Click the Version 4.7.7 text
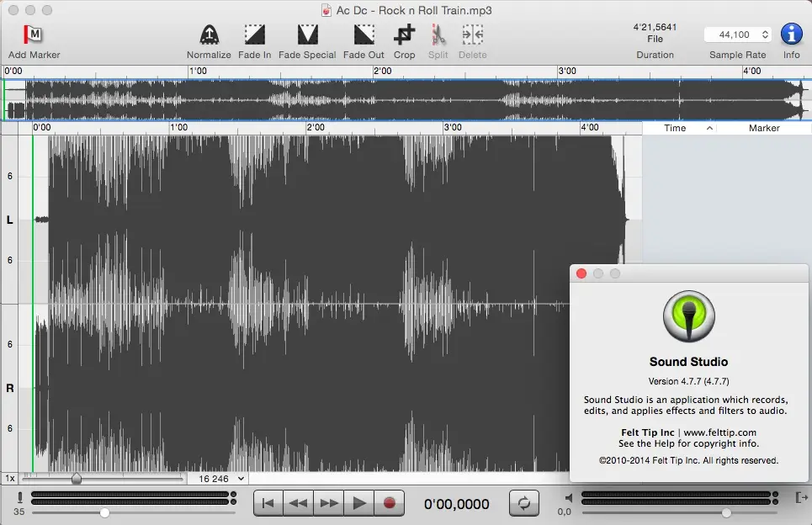This screenshot has width=812, height=525. click(688, 381)
